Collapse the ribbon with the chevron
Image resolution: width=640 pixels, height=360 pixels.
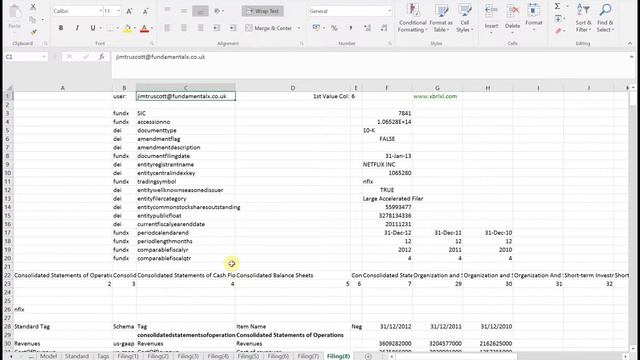pos(630,43)
